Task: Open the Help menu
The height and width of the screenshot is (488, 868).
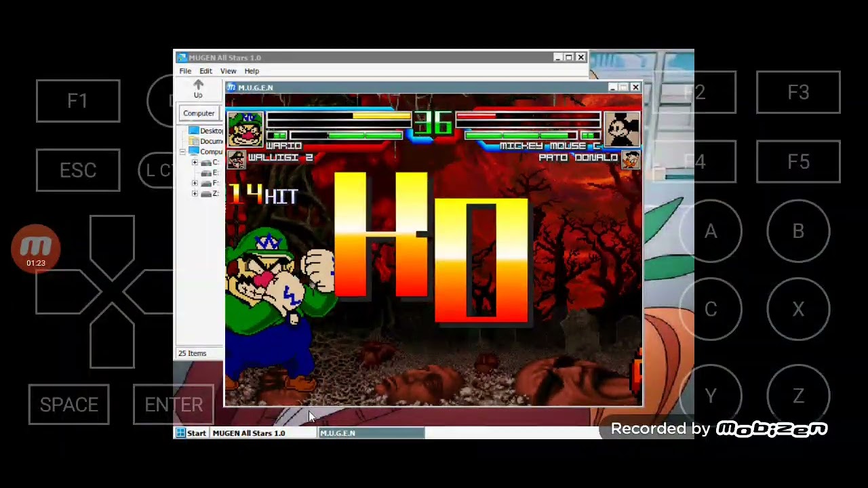Action: (252, 71)
